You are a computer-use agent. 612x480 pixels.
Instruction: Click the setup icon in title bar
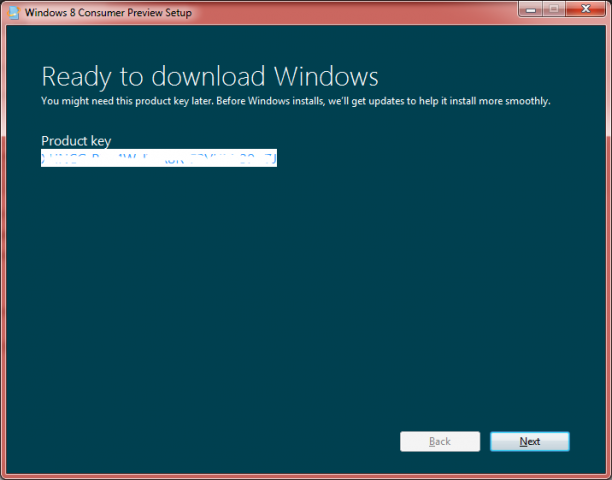click(13, 13)
